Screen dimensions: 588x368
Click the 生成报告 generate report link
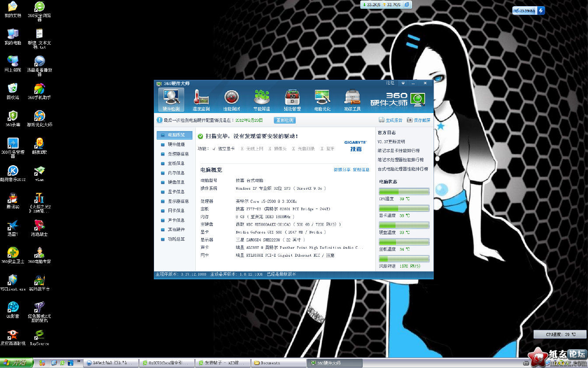pyautogui.click(x=390, y=120)
